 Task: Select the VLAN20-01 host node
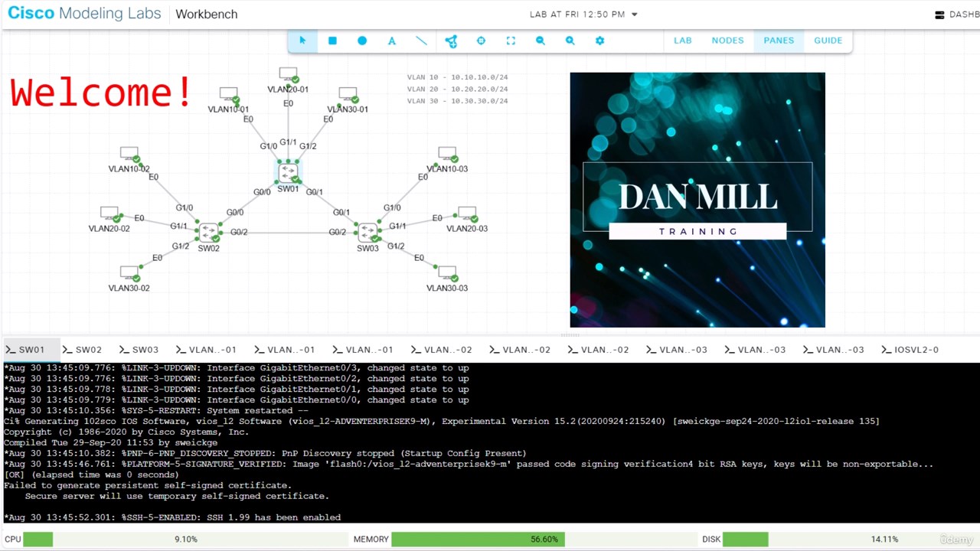point(288,75)
